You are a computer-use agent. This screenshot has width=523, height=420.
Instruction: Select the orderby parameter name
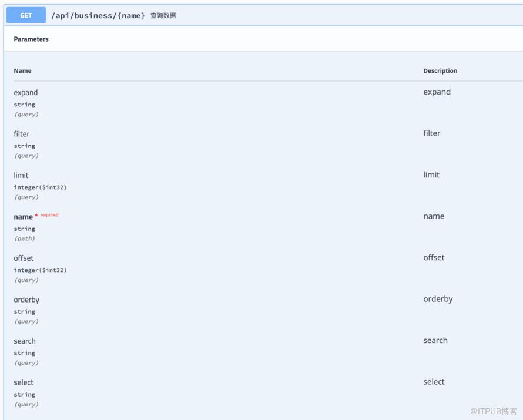[26, 300]
